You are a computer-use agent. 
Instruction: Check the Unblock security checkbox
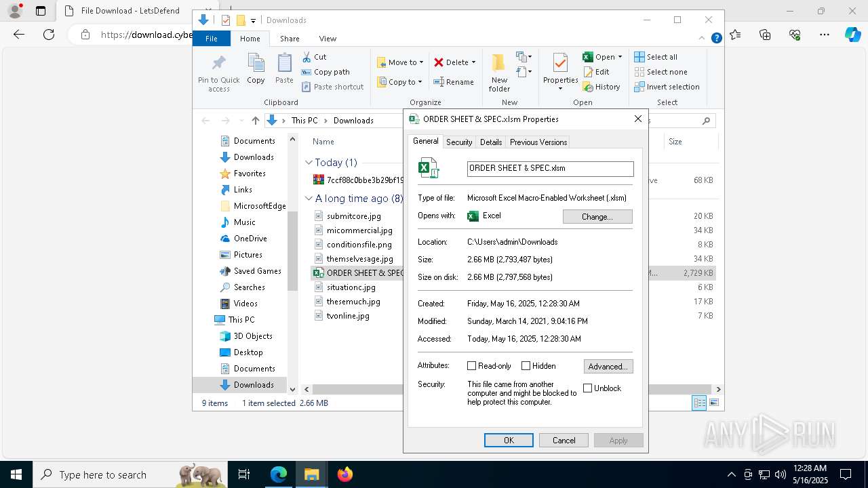[588, 388]
